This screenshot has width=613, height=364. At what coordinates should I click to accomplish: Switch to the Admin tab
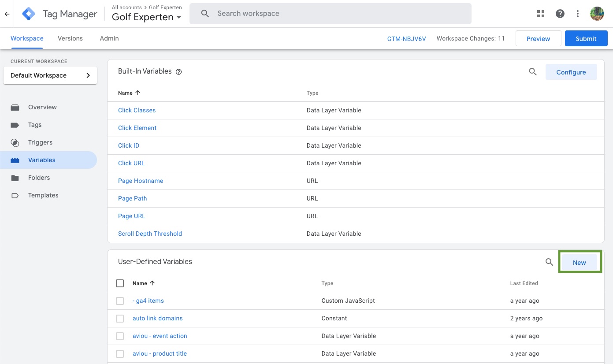(109, 38)
